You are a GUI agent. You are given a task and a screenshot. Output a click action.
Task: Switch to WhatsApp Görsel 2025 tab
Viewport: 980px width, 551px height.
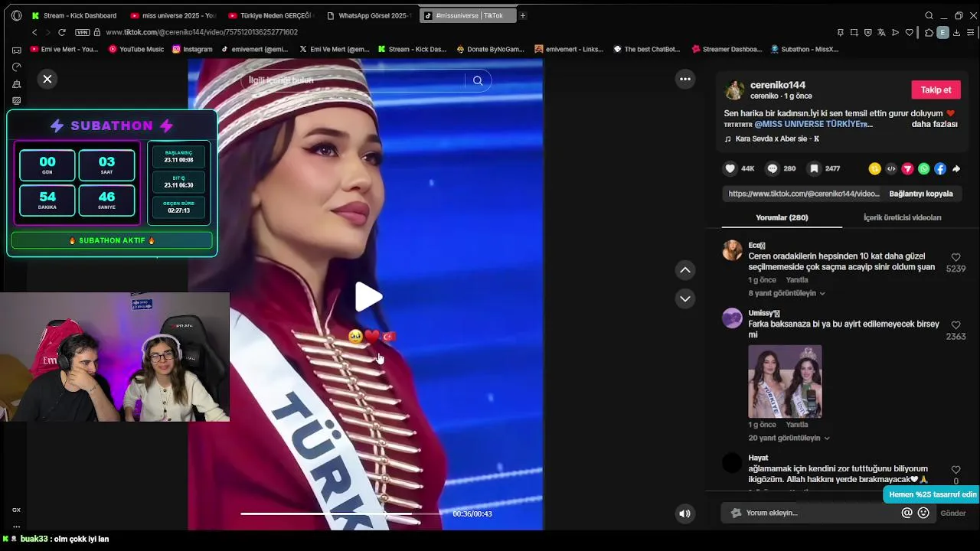[369, 15]
